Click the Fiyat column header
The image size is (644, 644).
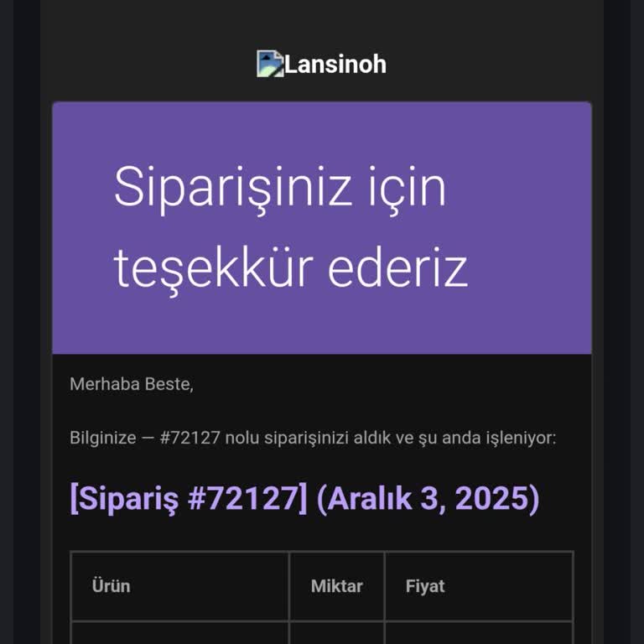(x=425, y=586)
